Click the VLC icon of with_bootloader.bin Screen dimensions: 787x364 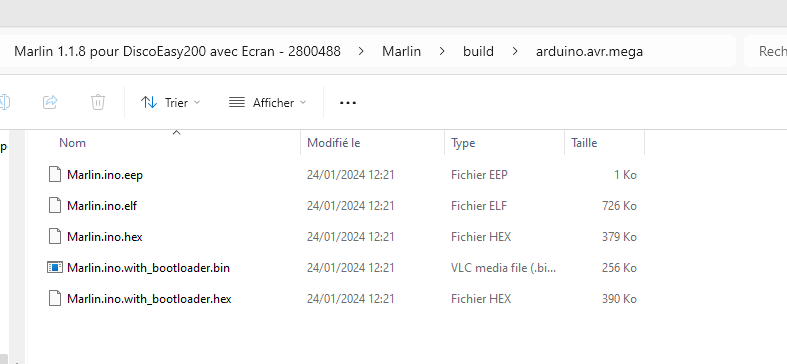click(x=54, y=268)
